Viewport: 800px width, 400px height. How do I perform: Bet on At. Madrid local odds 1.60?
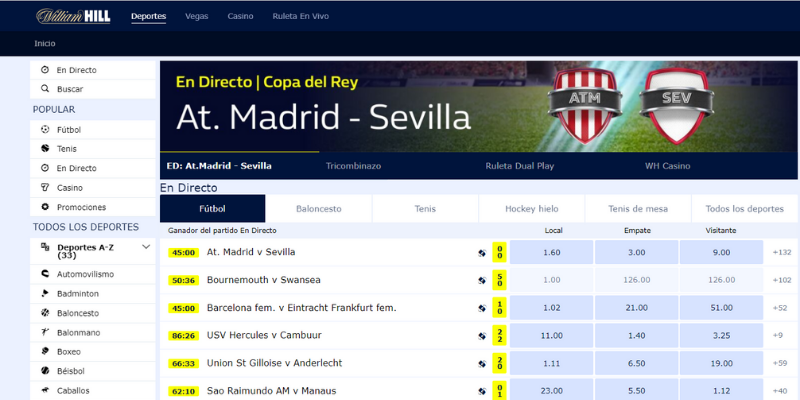click(x=552, y=252)
